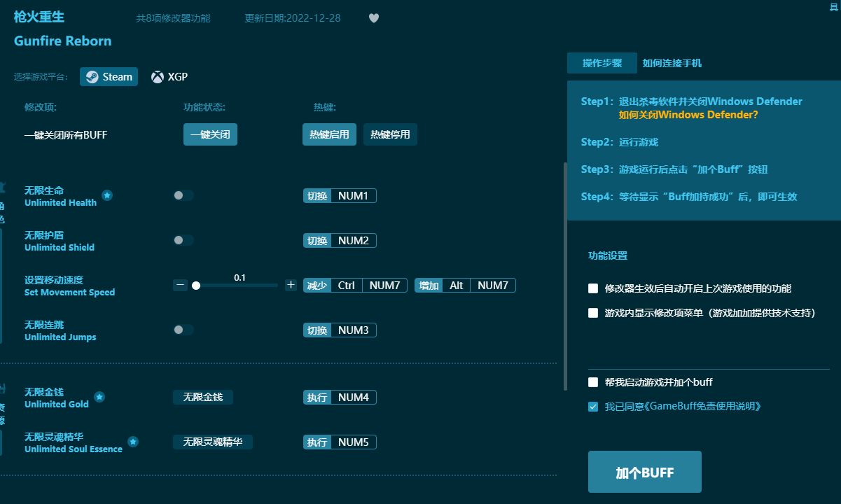Click the 无限金钱 execute button
841x504 pixels.
pos(203,397)
